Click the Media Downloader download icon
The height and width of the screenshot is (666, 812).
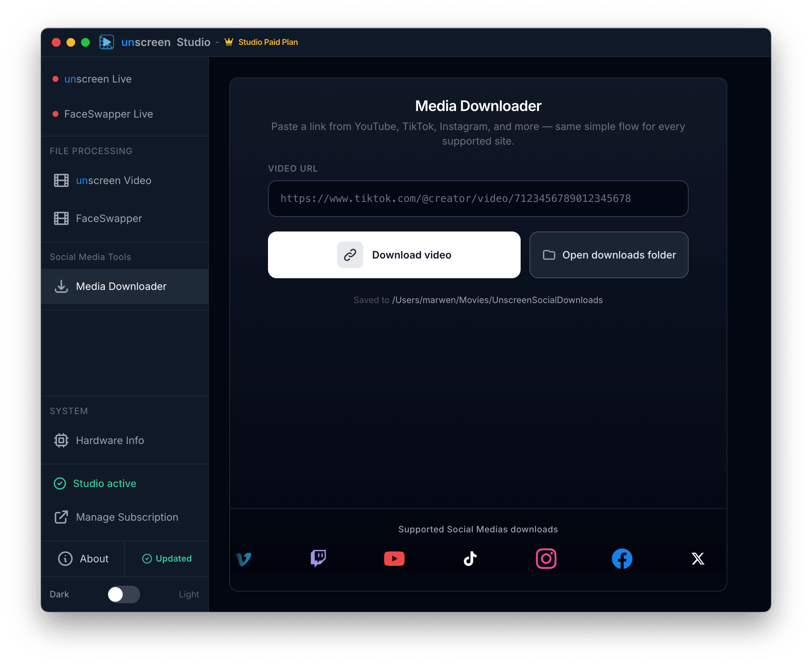click(x=61, y=286)
